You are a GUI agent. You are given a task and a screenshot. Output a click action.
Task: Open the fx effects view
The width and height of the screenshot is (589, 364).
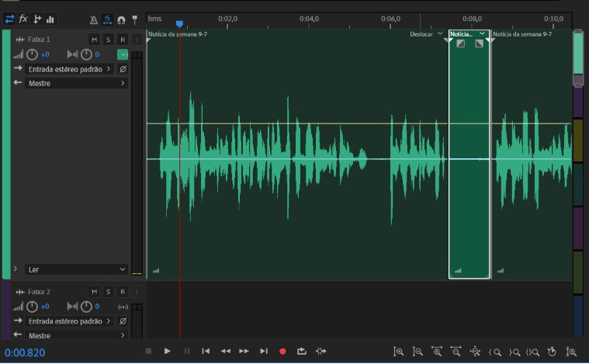[x=23, y=19]
